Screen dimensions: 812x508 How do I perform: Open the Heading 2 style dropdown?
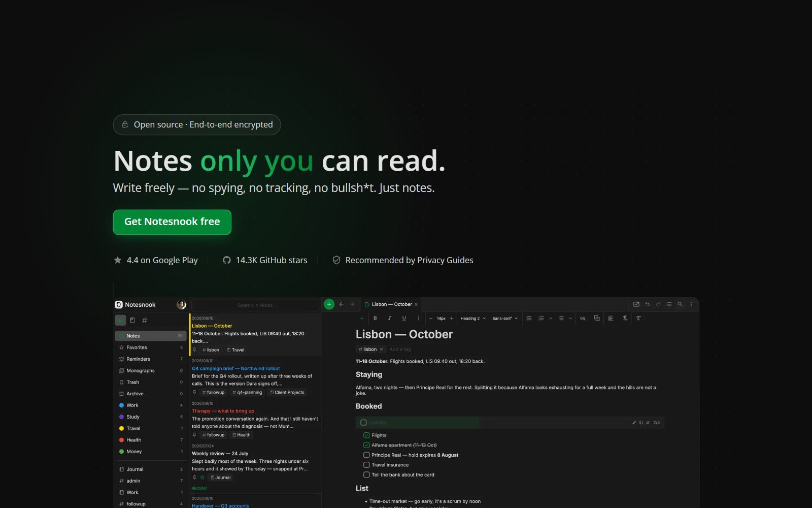coord(473,319)
